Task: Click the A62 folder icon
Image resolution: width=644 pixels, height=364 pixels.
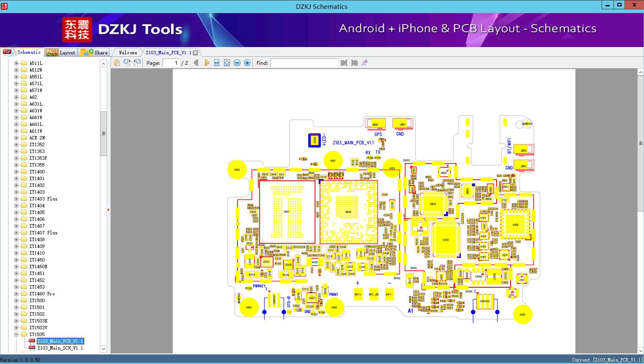Action: coord(24,97)
